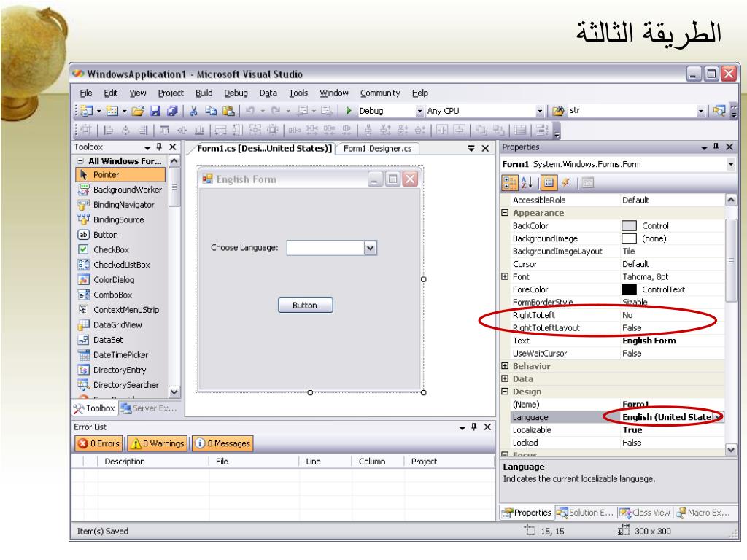
Task: Open the Choose Language combo box on form
Action: click(370, 248)
